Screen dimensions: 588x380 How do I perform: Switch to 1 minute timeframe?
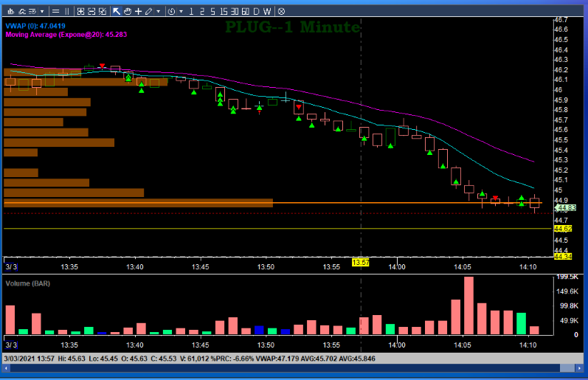191,11
